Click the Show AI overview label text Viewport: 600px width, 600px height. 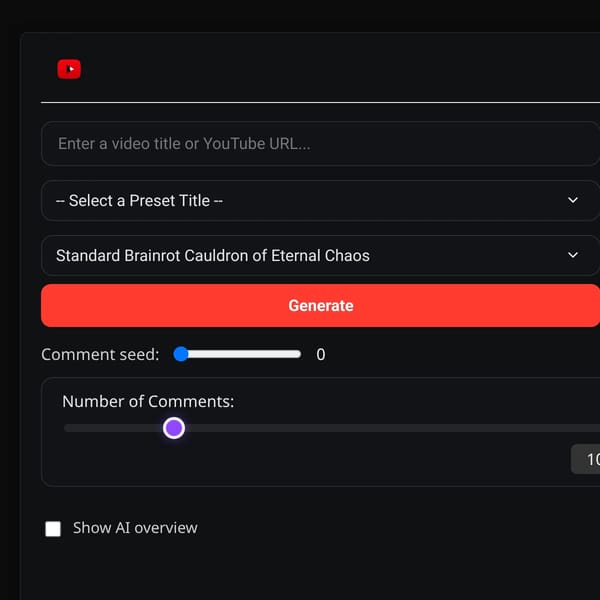(135, 528)
